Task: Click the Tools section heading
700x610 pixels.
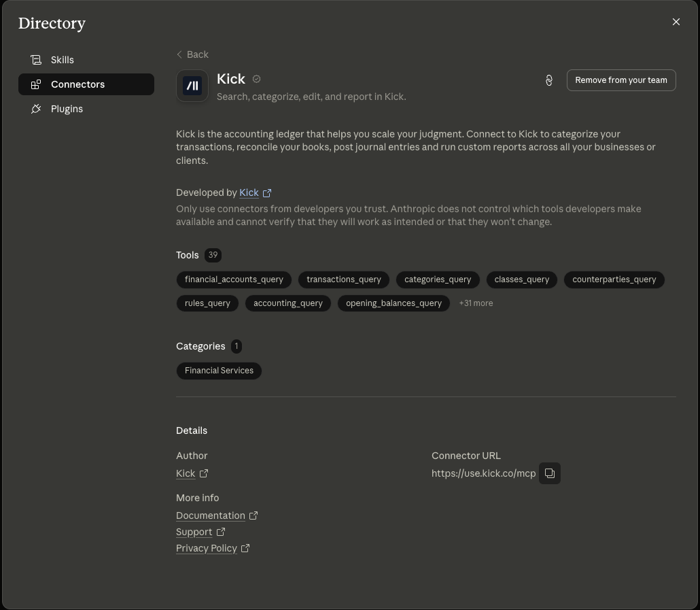Action: (187, 255)
